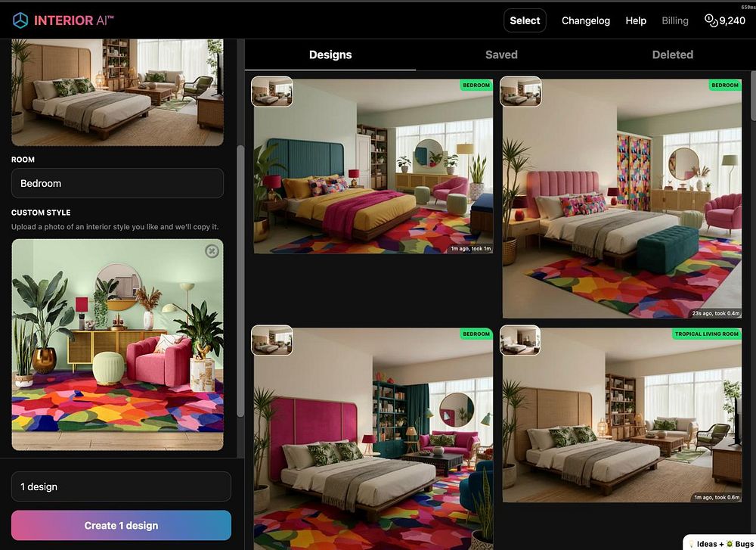Viewport: 756px width, 550px height.
Task: Click the '1m ago, took 0.6m' timestamp
Action: point(717,497)
